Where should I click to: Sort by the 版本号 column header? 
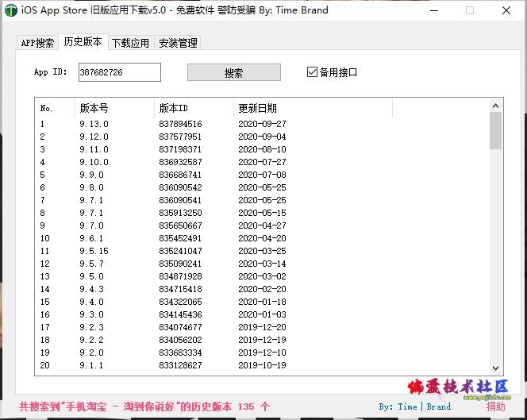click(114, 108)
